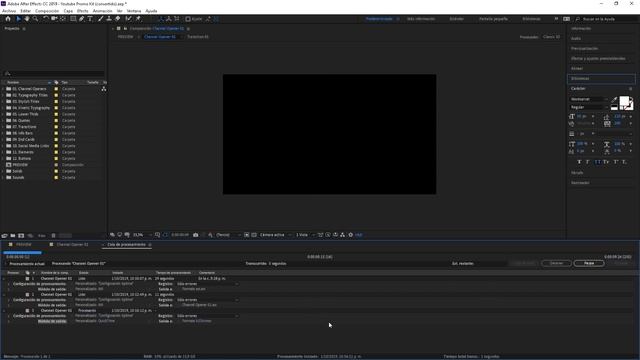Open the 1 Vista layout dropdown
Screen dimensions: 640x360
pyautogui.click(x=305, y=235)
